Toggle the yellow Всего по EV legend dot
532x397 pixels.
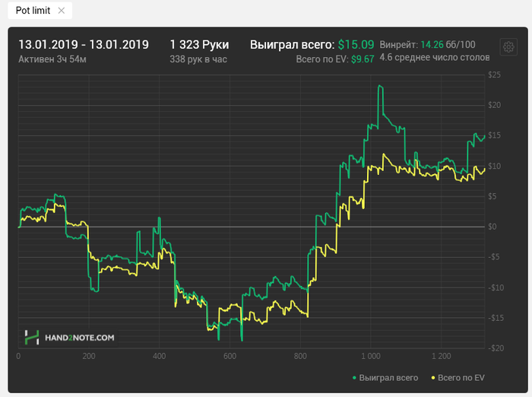[433, 377]
